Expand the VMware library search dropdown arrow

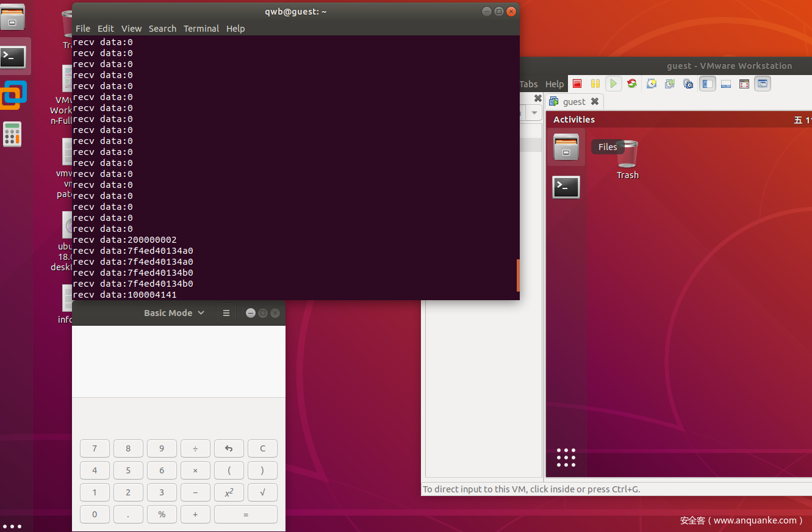tap(534, 113)
